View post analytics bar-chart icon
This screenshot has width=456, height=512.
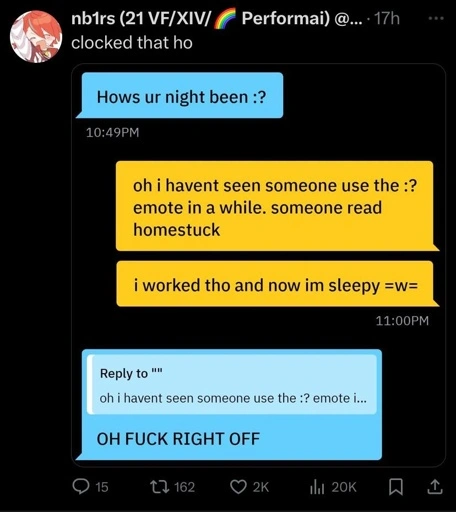point(317,487)
